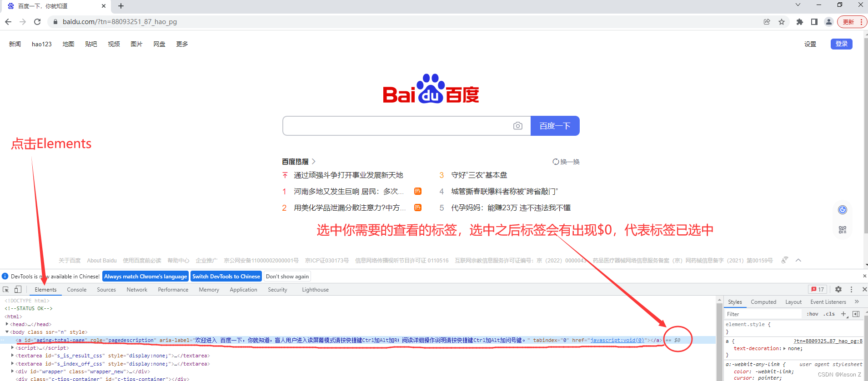Dismiss the DevTools language infobar

(864, 276)
